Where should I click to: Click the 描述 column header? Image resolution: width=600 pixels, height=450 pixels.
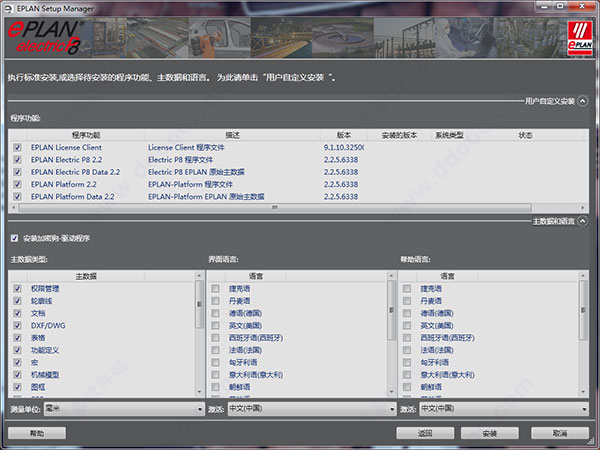point(232,135)
